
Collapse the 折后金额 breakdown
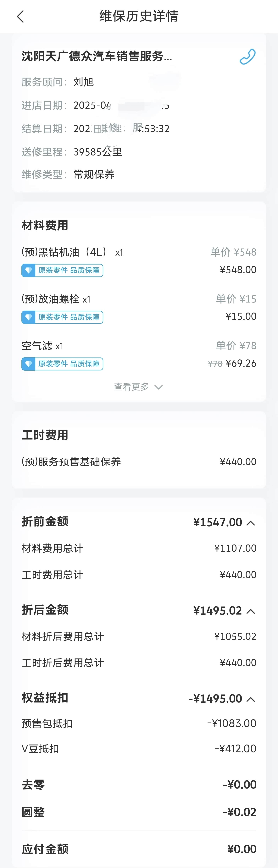[250, 611]
